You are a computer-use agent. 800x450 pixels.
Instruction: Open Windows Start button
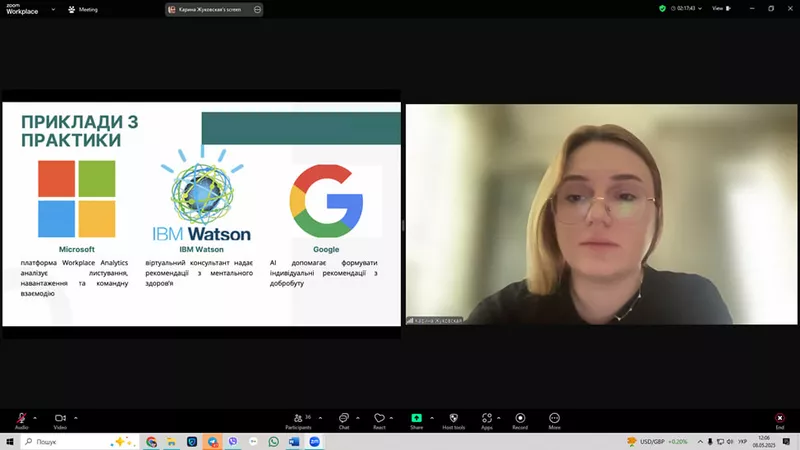[x=10, y=442]
